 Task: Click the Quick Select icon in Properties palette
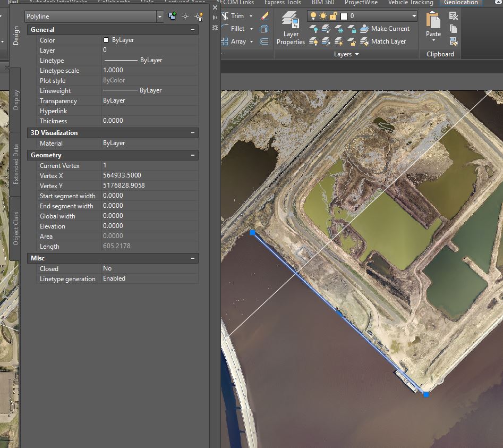pos(199,16)
